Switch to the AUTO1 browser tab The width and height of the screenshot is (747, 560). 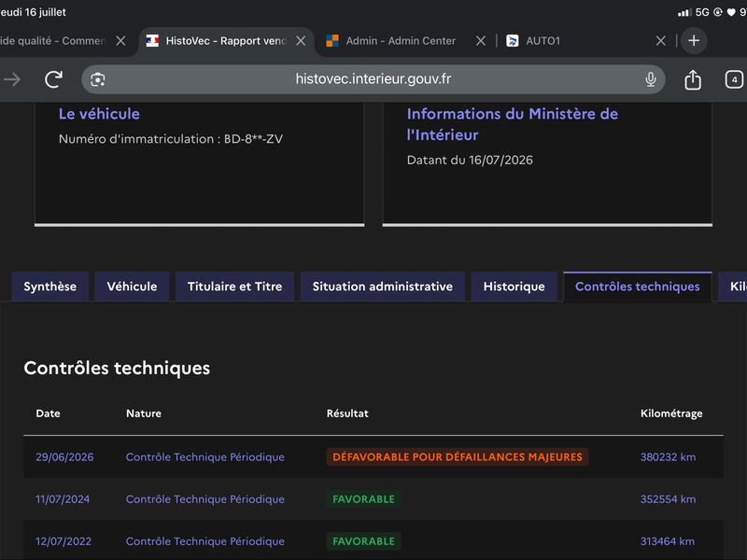pyautogui.click(x=543, y=41)
